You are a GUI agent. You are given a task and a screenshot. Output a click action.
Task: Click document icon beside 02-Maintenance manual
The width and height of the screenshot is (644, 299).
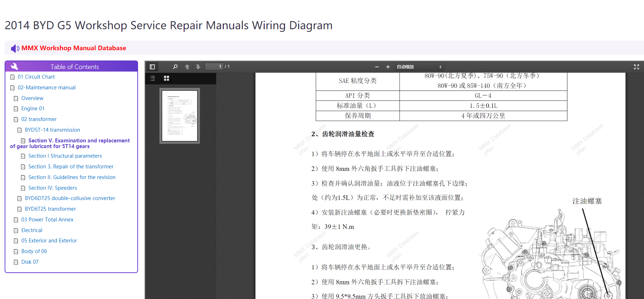coord(12,88)
